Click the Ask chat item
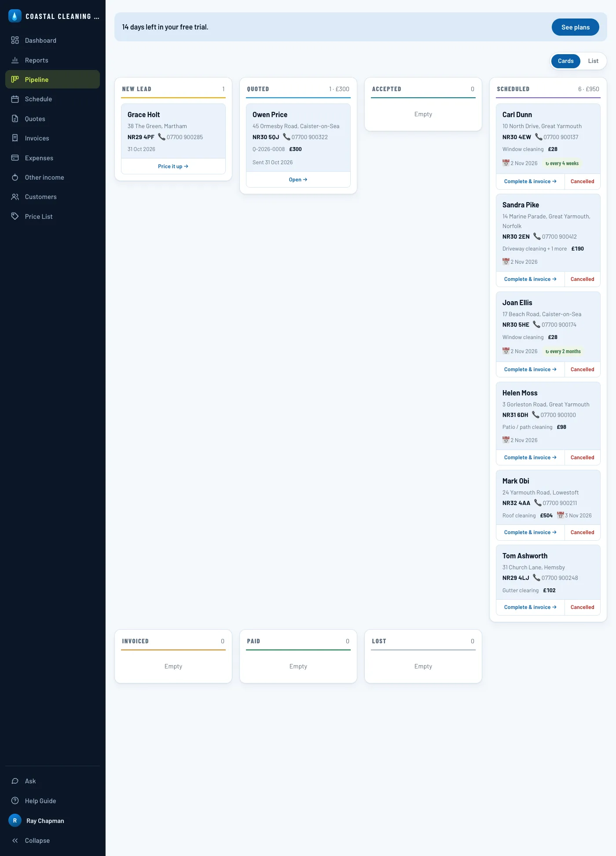Screen dimensions: 616x856 tap(52, 781)
